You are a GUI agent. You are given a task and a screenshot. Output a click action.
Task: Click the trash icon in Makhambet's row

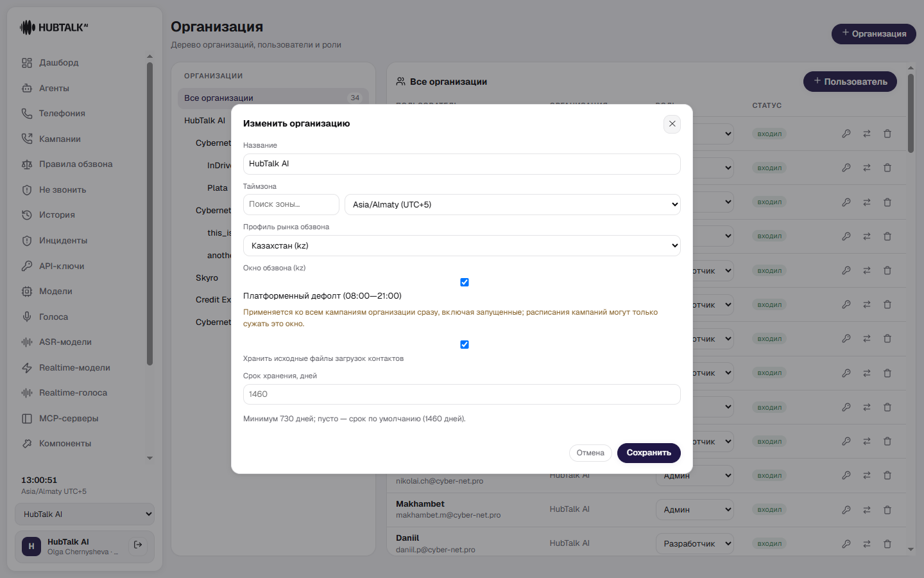pos(887,510)
